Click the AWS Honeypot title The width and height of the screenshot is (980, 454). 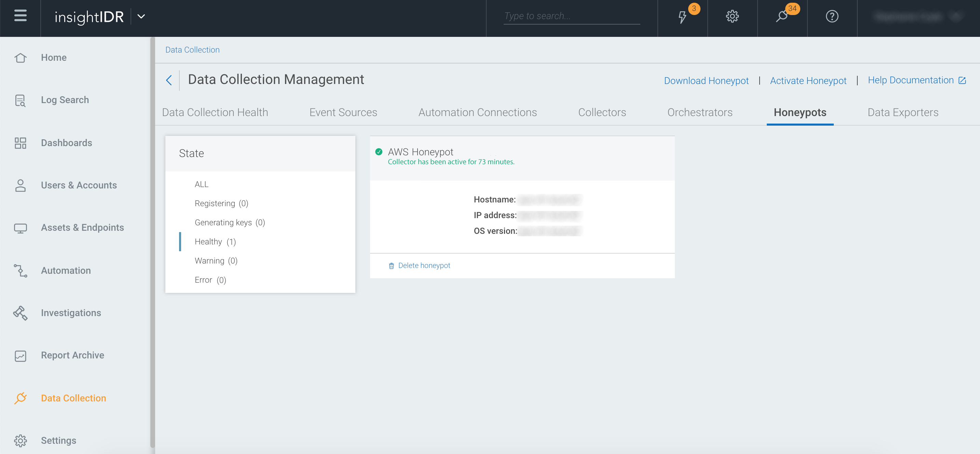pyautogui.click(x=420, y=152)
